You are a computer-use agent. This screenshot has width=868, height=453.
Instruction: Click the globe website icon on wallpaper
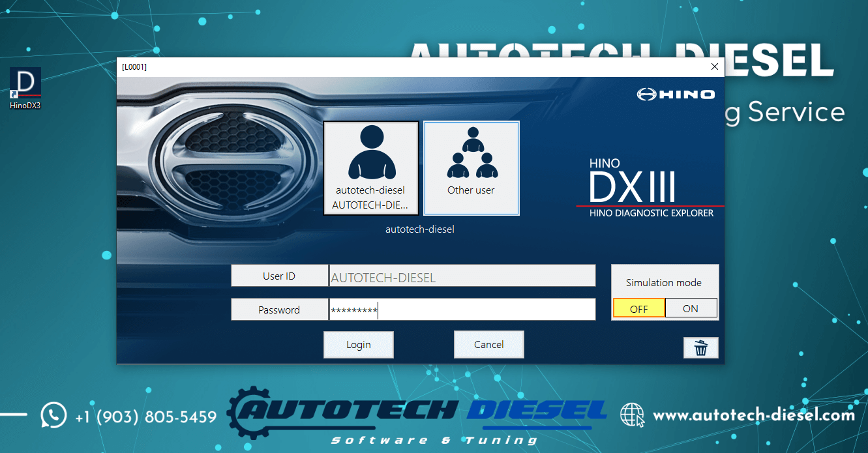coord(632,415)
